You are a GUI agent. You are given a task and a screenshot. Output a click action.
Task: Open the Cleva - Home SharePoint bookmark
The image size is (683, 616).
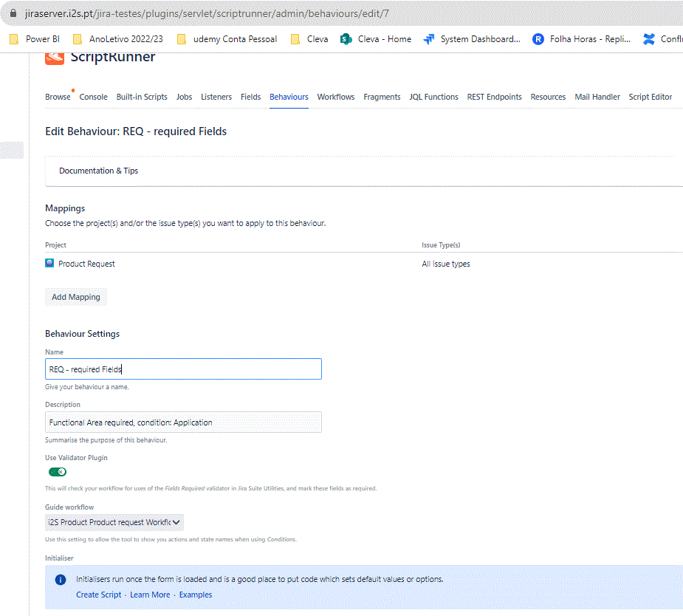coord(376,39)
